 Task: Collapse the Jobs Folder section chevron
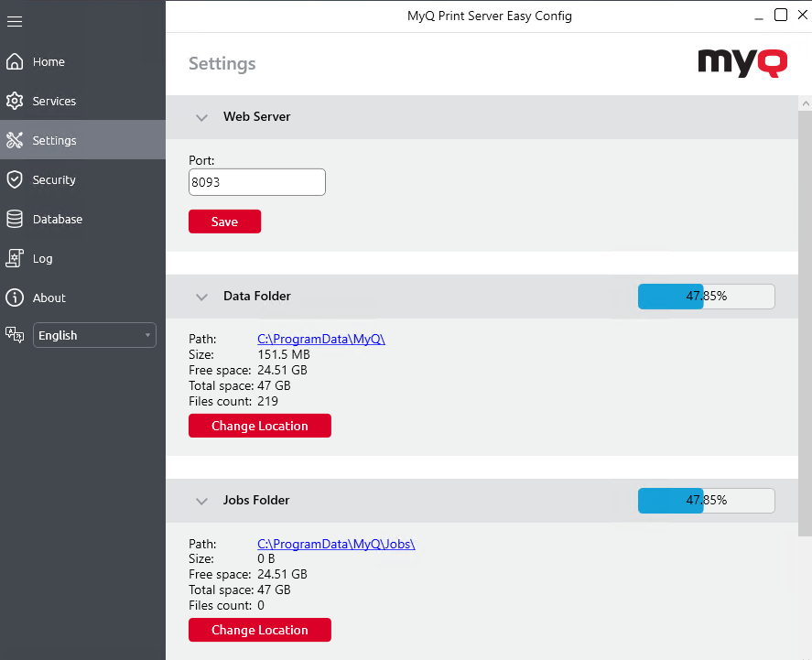(202, 501)
